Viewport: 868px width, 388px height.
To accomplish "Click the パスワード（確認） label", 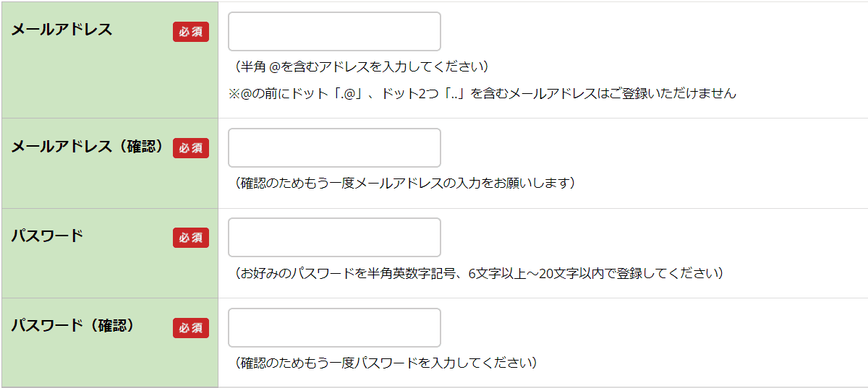I will [x=73, y=326].
